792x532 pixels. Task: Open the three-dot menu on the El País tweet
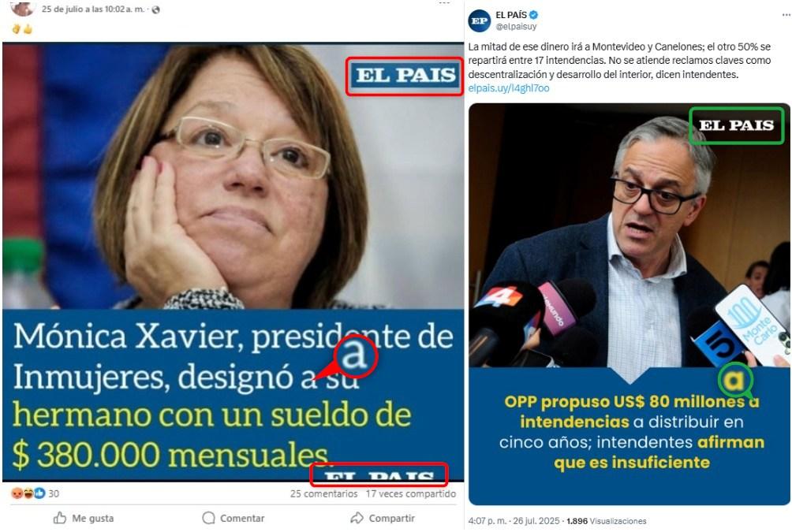[x=786, y=15]
